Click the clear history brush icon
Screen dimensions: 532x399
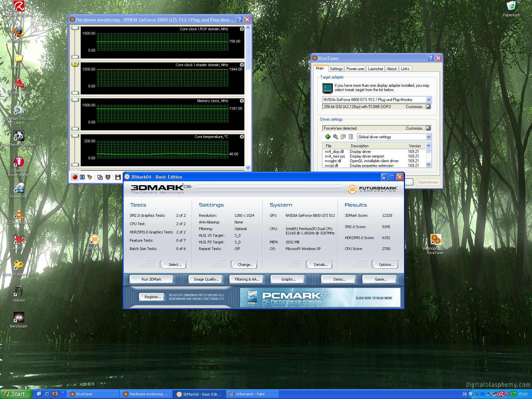[x=90, y=177]
